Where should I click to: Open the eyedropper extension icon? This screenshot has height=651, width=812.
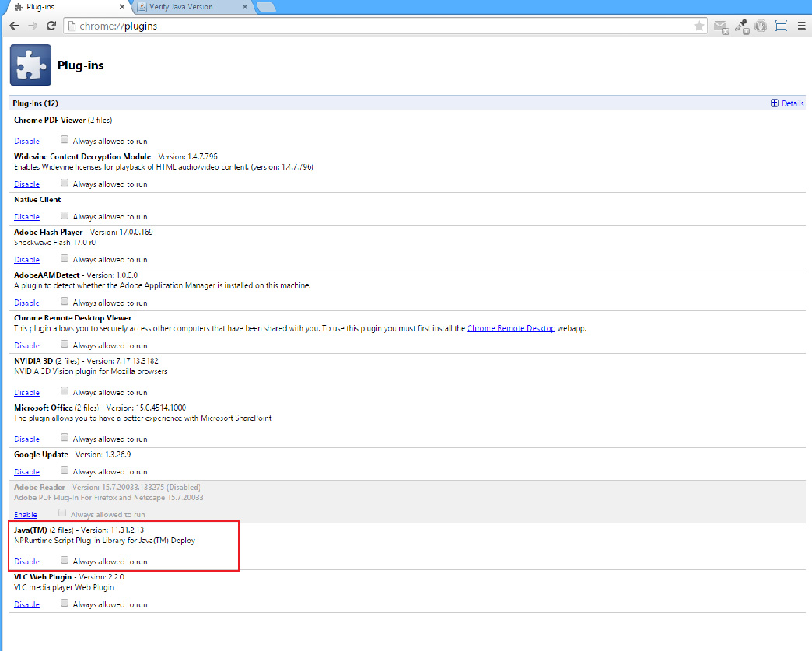click(x=741, y=26)
